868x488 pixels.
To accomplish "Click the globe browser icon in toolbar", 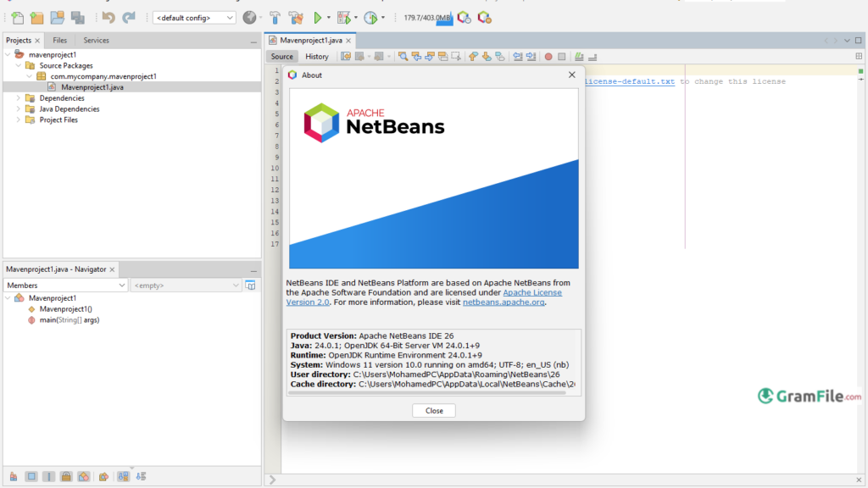I will 250,18.
